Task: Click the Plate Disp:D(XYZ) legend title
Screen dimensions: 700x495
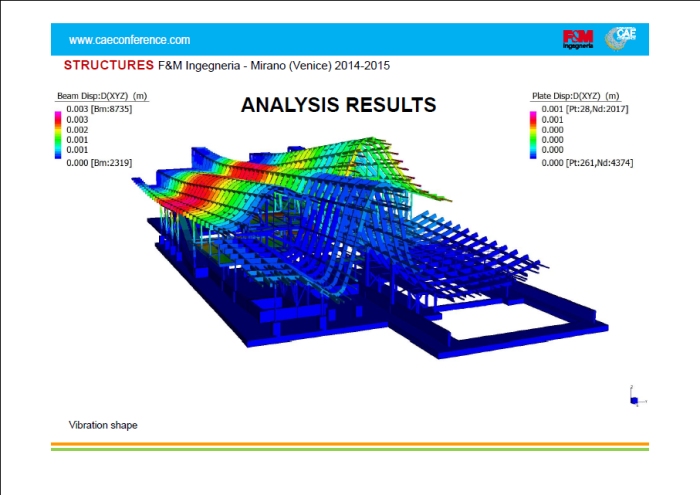Action: (574, 96)
